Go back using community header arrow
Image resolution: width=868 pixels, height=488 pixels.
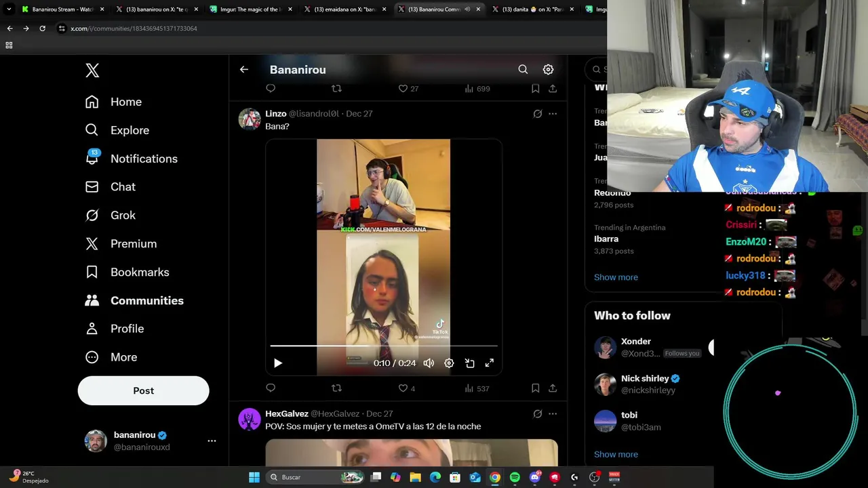click(244, 69)
